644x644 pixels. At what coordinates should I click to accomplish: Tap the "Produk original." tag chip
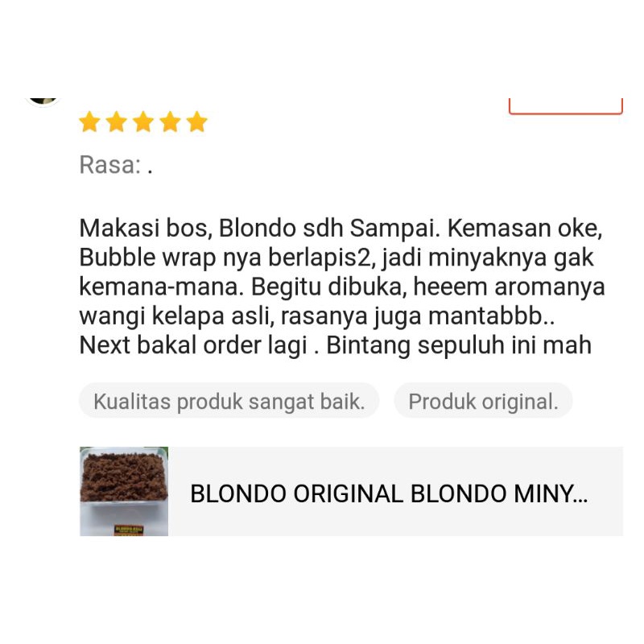click(x=484, y=401)
